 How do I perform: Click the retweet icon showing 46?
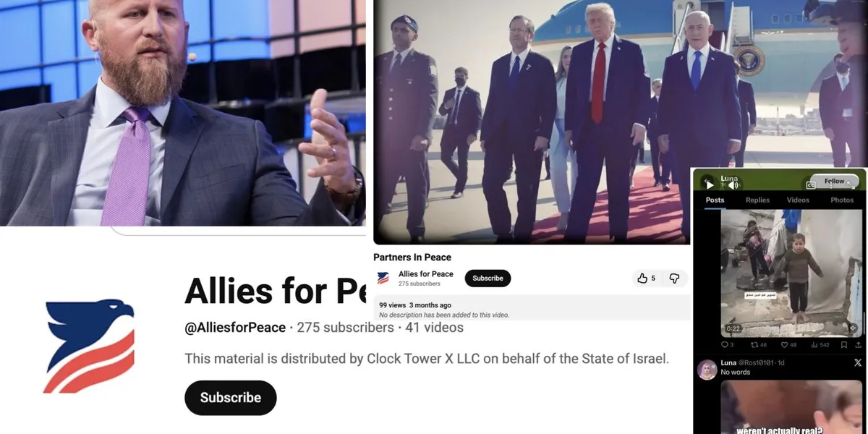757,344
